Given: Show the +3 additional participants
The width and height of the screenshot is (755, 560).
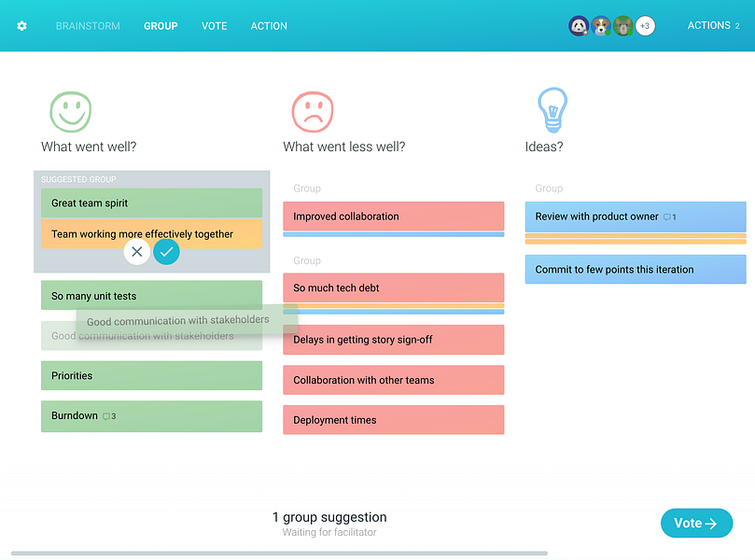Looking at the screenshot, I should (645, 26).
